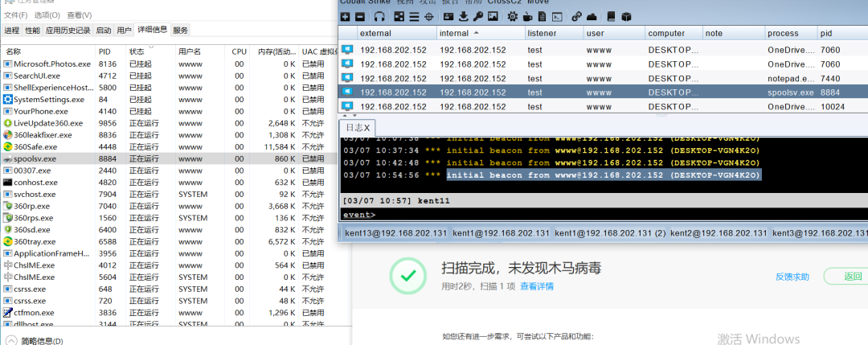Switch to the 启动 tab in Task Manager
The height and width of the screenshot is (345, 868).
[104, 31]
